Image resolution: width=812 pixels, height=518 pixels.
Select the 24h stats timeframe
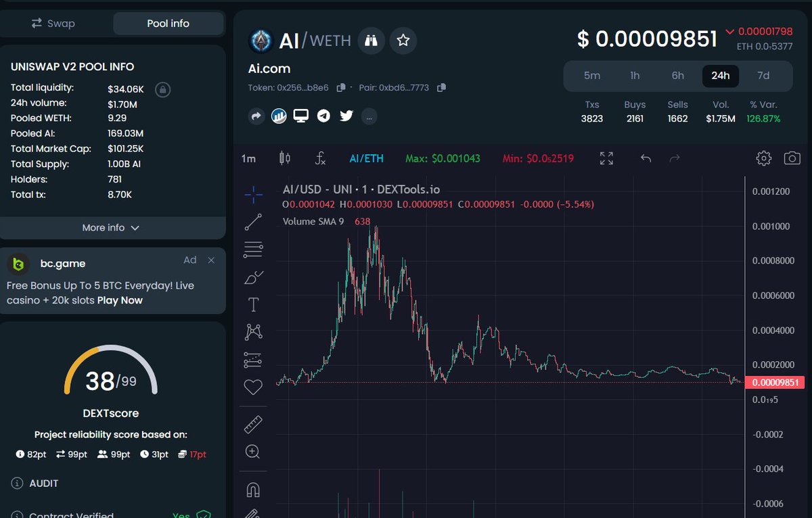coord(721,76)
